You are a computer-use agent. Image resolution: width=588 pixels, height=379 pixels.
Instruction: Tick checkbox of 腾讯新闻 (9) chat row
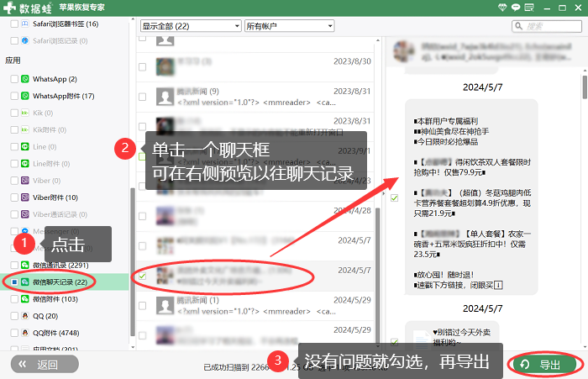143,97
